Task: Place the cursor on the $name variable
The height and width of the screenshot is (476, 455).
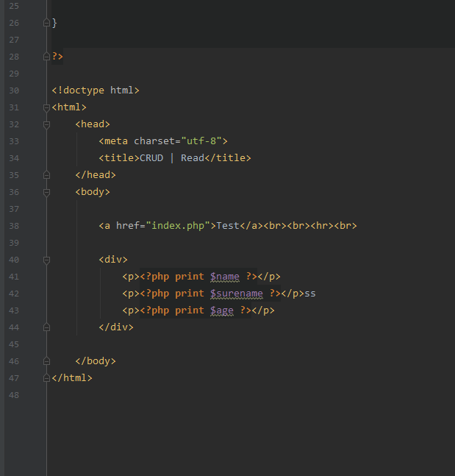Action: 225,277
